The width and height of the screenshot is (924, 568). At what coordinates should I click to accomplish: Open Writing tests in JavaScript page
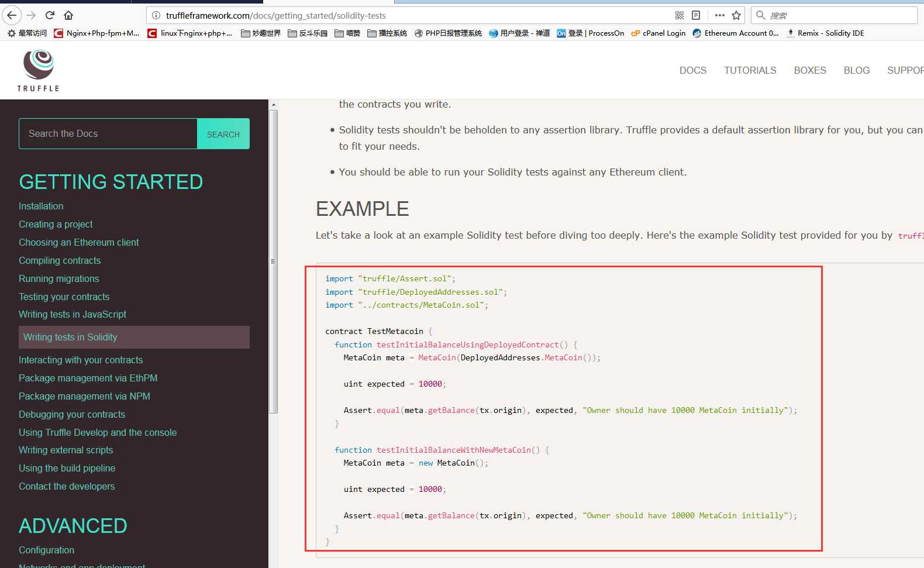point(73,314)
